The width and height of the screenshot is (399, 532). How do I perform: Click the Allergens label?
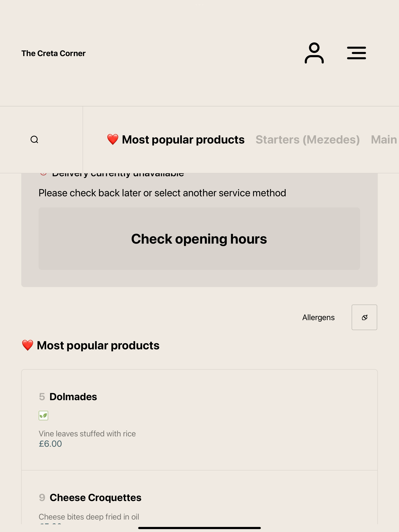tap(318, 317)
